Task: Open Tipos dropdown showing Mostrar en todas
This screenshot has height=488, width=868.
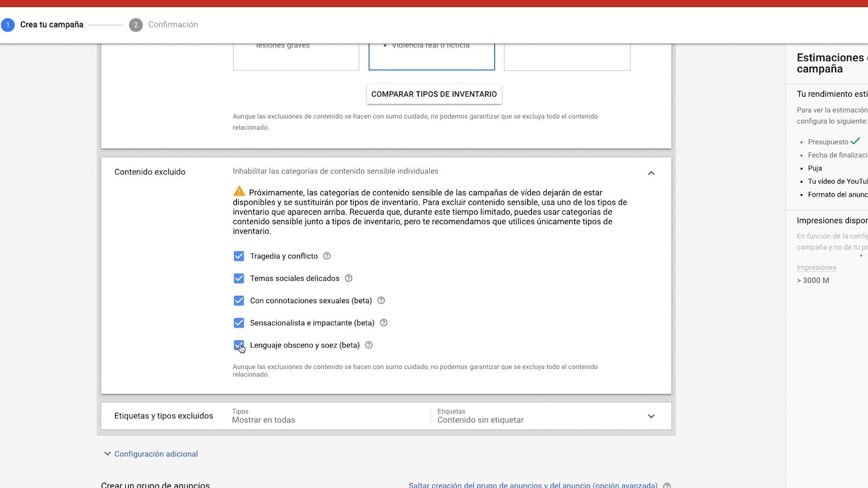Action: point(330,416)
